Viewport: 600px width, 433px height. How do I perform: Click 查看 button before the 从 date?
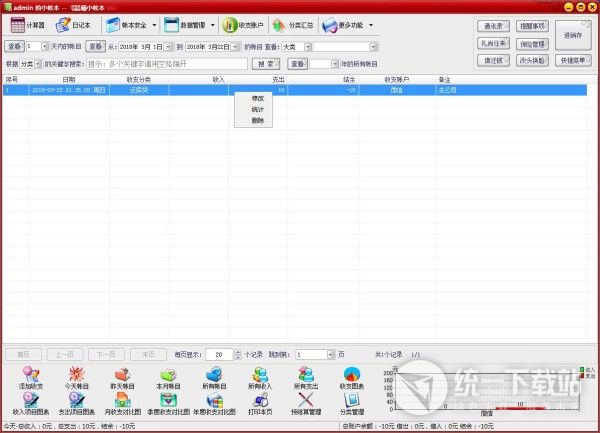[95, 47]
